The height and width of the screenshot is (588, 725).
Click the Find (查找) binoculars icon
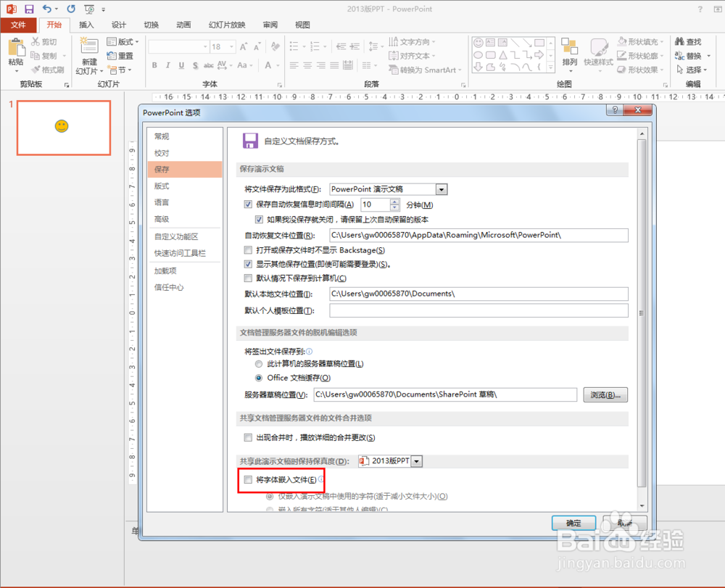pos(679,41)
